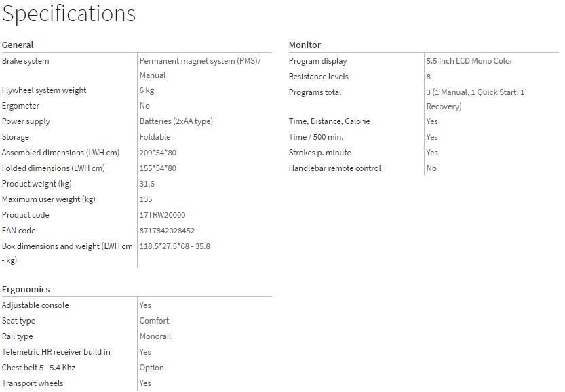Select the Ergonomics section header
This screenshot has height=392, width=565.
point(26,290)
